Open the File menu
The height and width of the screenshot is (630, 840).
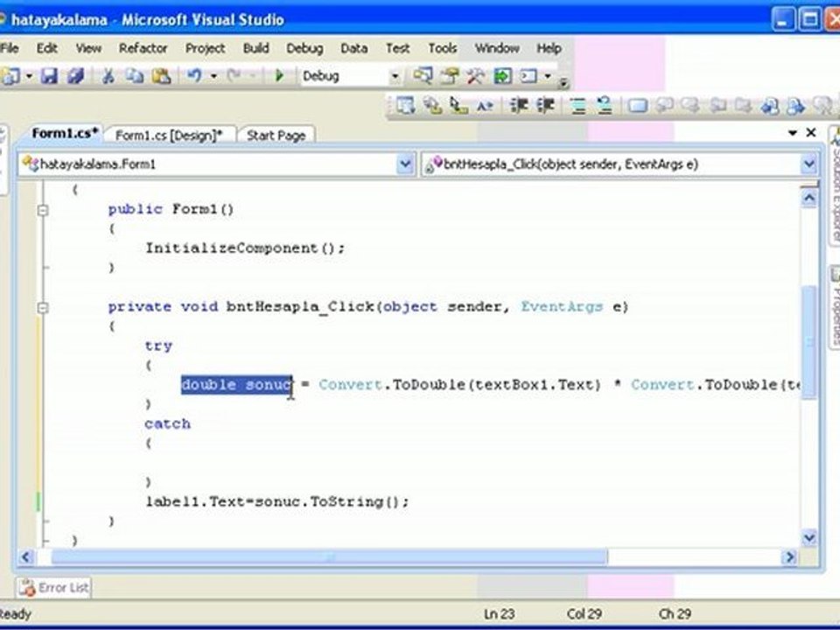click(x=9, y=48)
